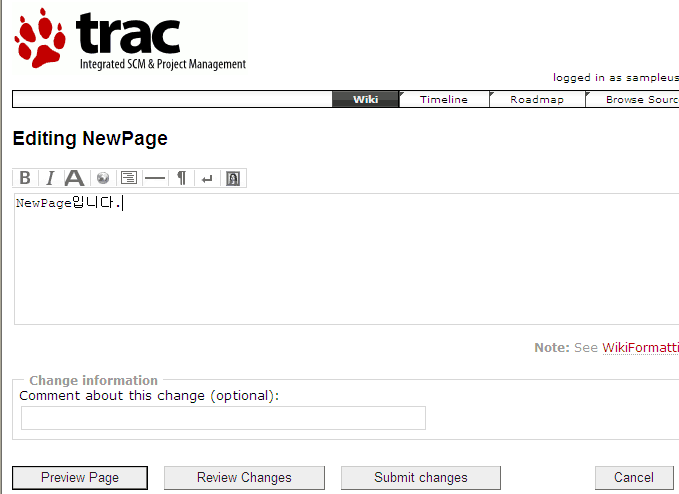
Task: Click the Bold formatting icon
Action: click(25, 178)
